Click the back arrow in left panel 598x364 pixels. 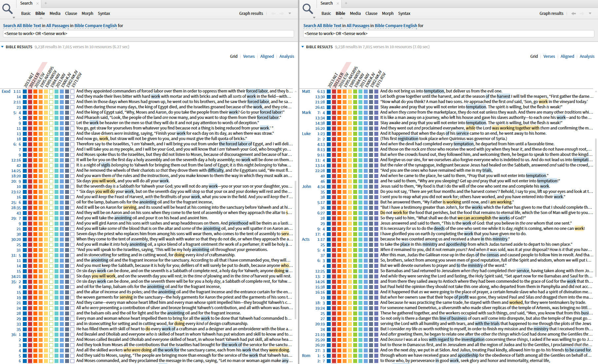(x=273, y=13)
